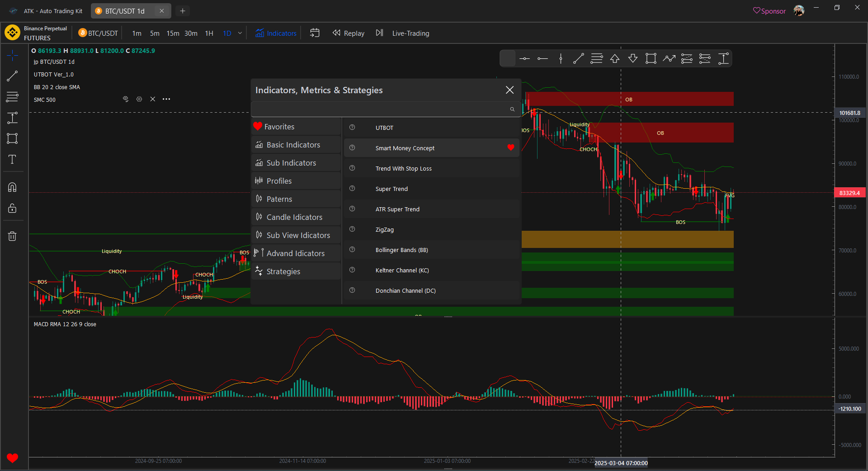Open the Basic Indicators category

click(296, 145)
